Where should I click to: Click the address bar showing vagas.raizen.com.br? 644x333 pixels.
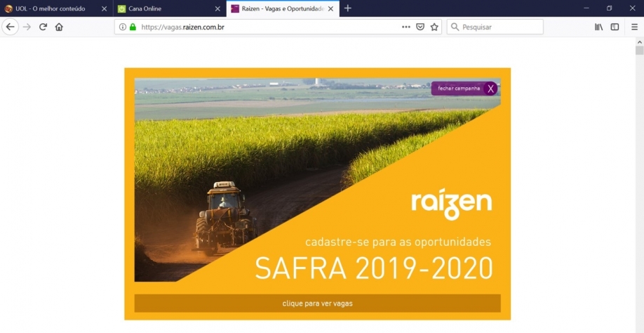click(x=267, y=27)
